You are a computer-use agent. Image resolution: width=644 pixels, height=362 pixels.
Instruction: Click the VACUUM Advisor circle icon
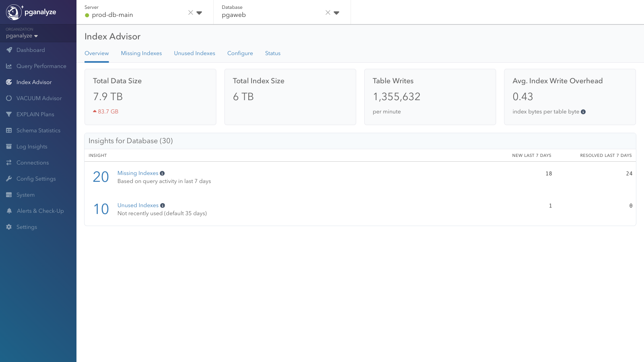[x=9, y=98]
